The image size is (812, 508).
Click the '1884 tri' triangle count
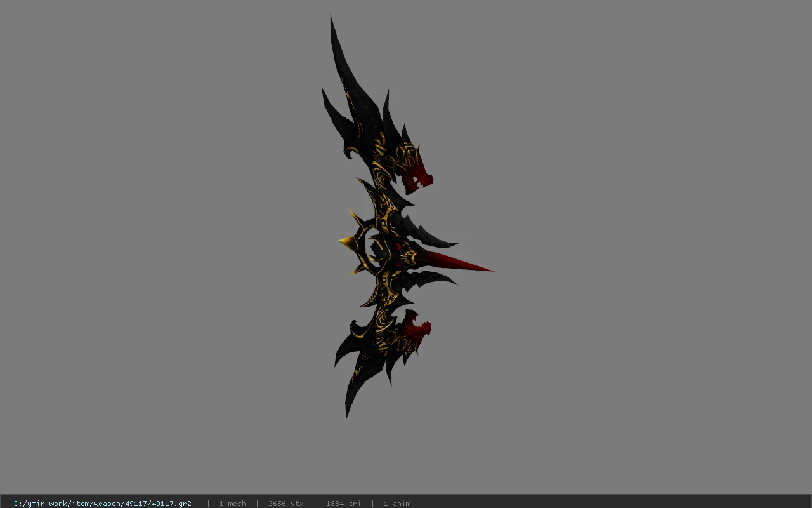(x=343, y=504)
